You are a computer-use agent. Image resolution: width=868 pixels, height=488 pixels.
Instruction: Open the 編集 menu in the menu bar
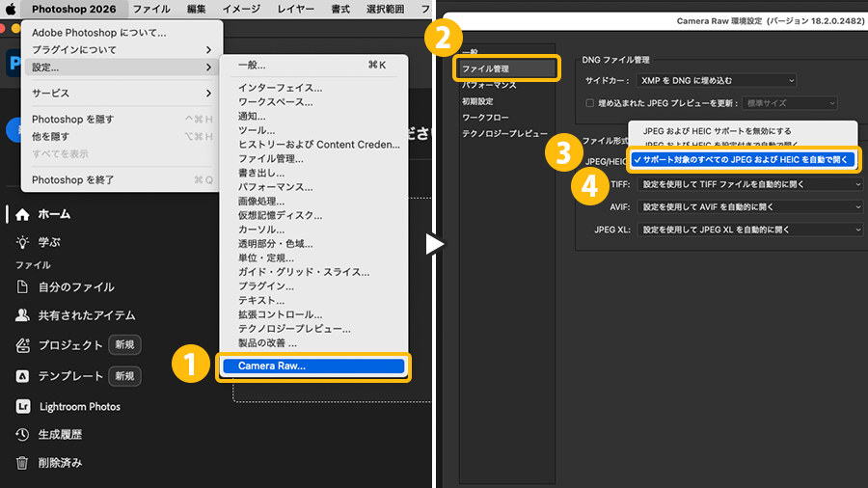tap(196, 9)
